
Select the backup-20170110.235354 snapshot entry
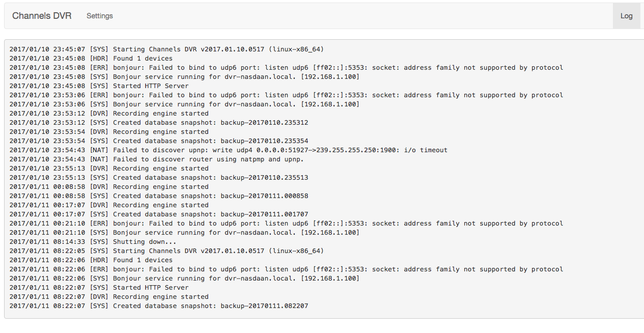click(159, 141)
